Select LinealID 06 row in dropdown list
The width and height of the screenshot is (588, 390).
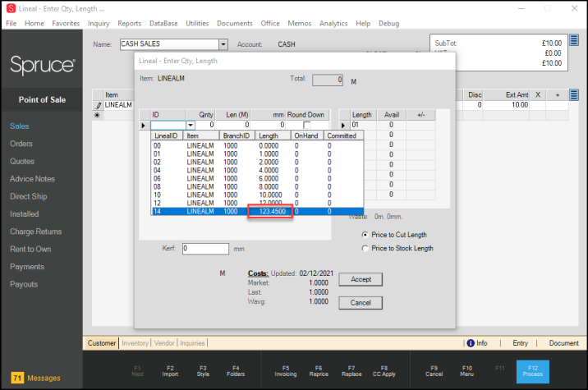pos(258,178)
